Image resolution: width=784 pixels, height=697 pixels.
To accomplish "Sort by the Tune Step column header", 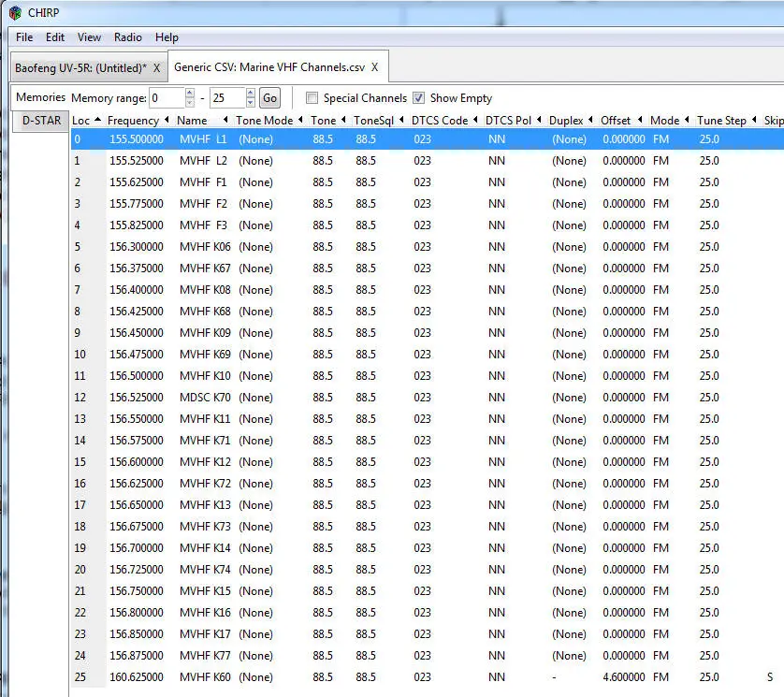I will point(727,121).
